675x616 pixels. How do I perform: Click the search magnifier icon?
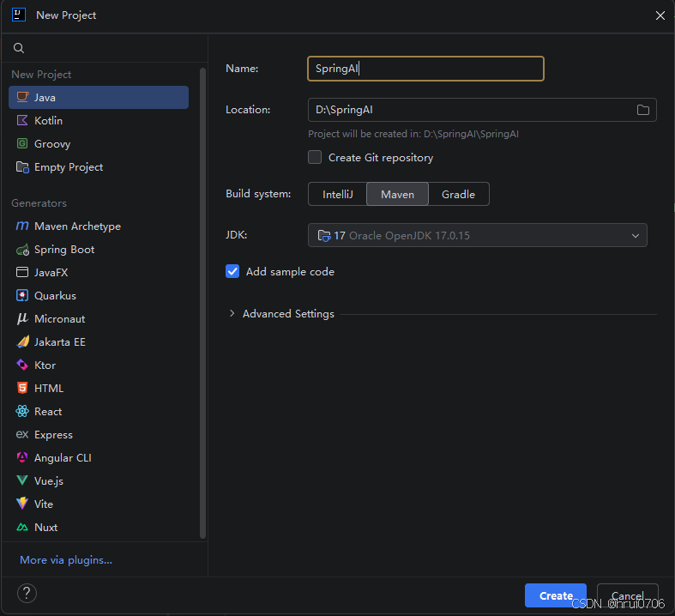19,48
